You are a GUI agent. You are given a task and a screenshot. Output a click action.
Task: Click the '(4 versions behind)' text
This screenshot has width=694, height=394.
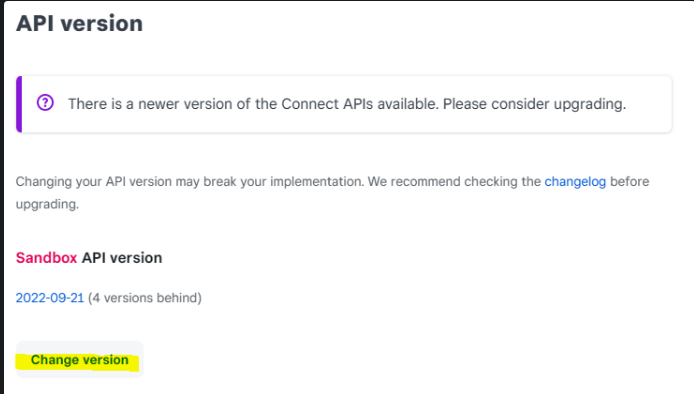(x=145, y=297)
